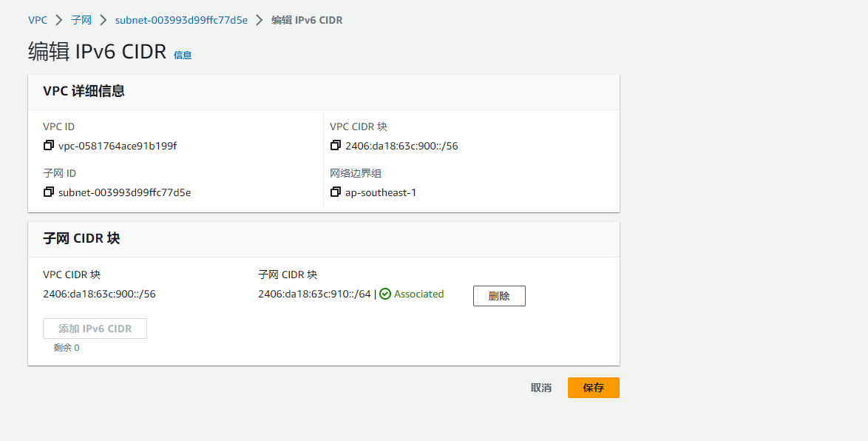Screen dimensions: 868x441
Task: Click the 编辑 IPv6 CIDR breadcrumb item
Action: pos(307,20)
